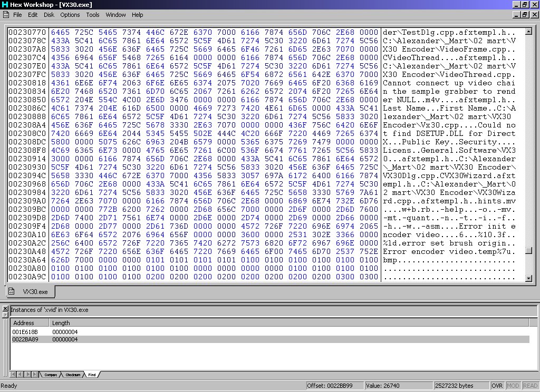This screenshot has height=392, width=540.
Task: Open the Edit menu
Action: [33, 15]
